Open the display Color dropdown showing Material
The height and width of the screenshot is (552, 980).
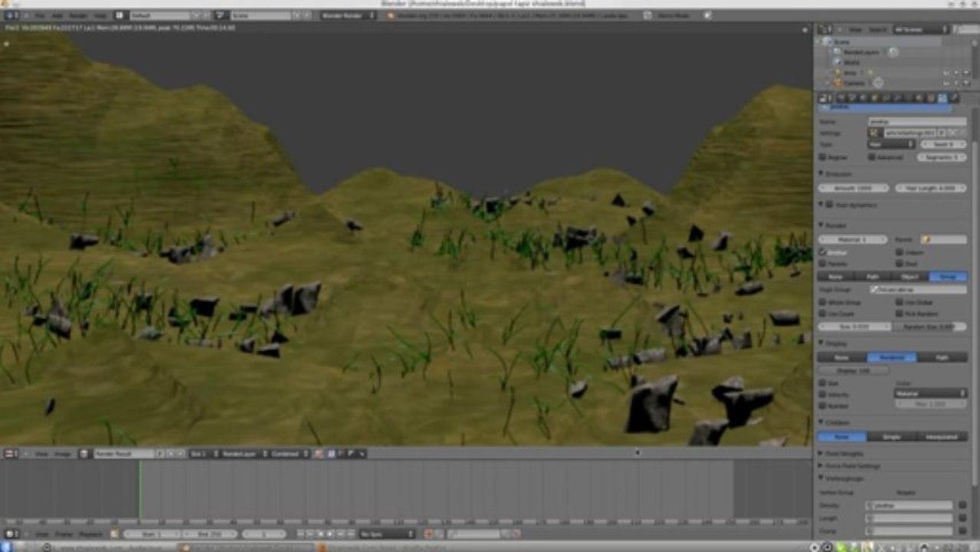(x=930, y=393)
